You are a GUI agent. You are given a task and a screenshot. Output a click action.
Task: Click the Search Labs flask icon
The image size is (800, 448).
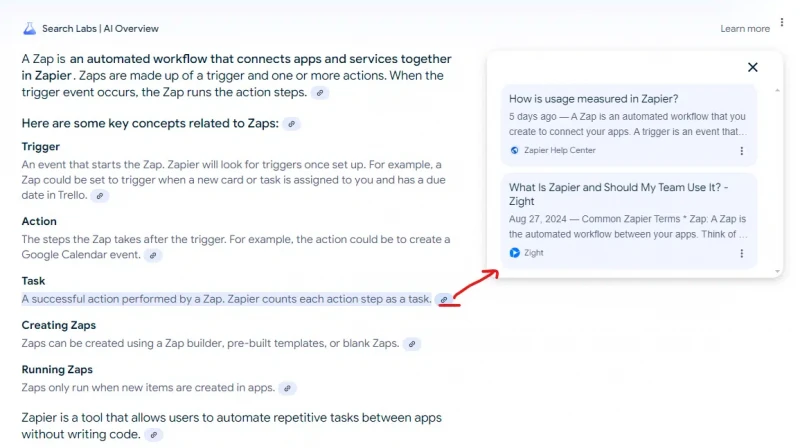tap(30, 29)
